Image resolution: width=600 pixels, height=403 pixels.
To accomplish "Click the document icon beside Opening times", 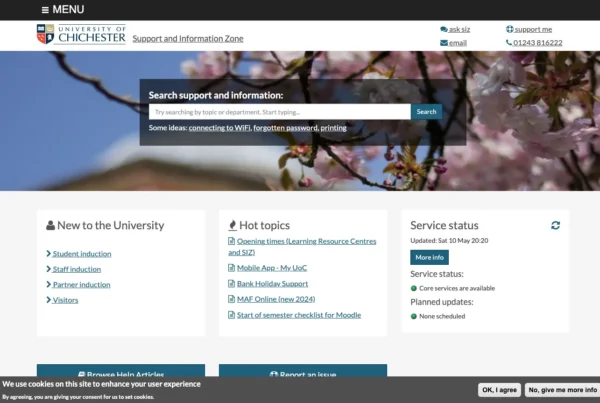I will [x=232, y=241].
